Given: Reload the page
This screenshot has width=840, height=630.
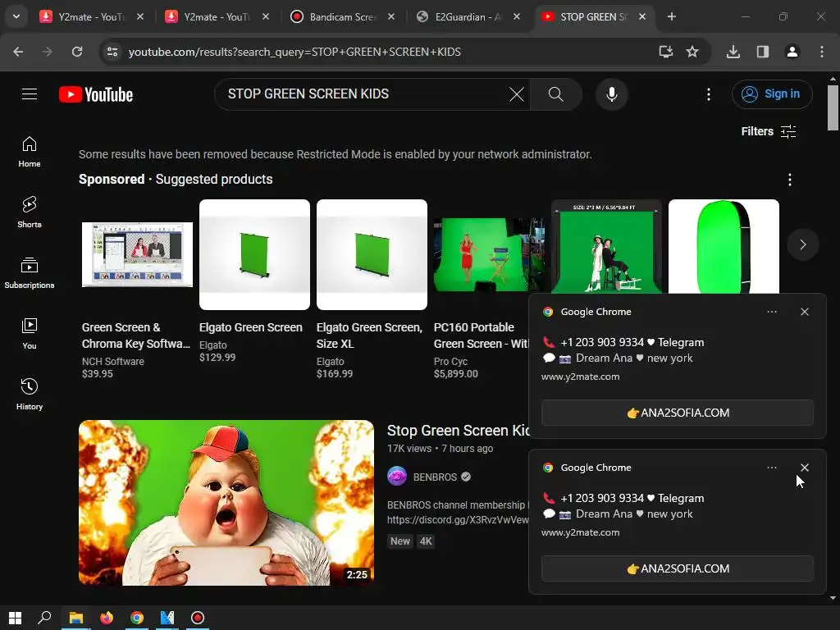Looking at the screenshot, I should tap(77, 52).
